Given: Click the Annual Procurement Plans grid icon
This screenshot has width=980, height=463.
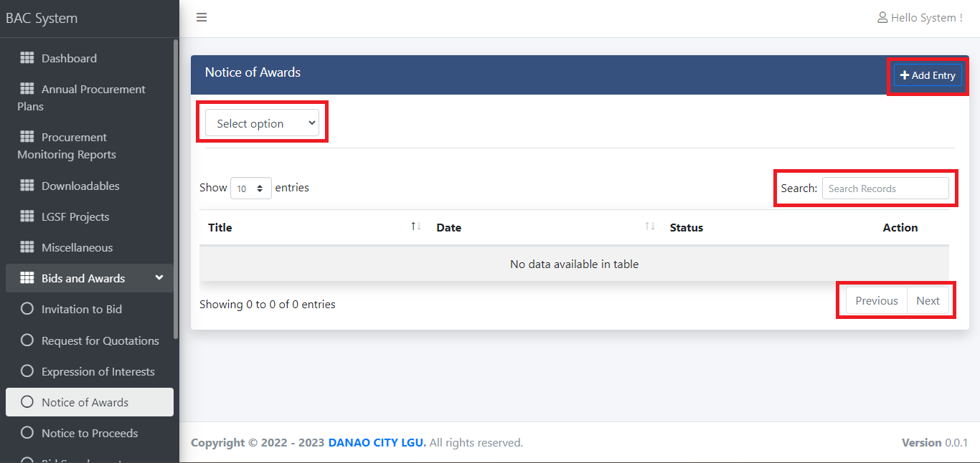Looking at the screenshot, I should click(x=27, y=89).
